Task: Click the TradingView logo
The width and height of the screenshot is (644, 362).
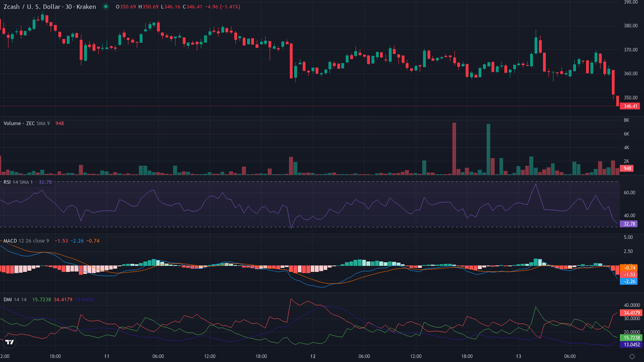Action: click(x=10, y=342)
